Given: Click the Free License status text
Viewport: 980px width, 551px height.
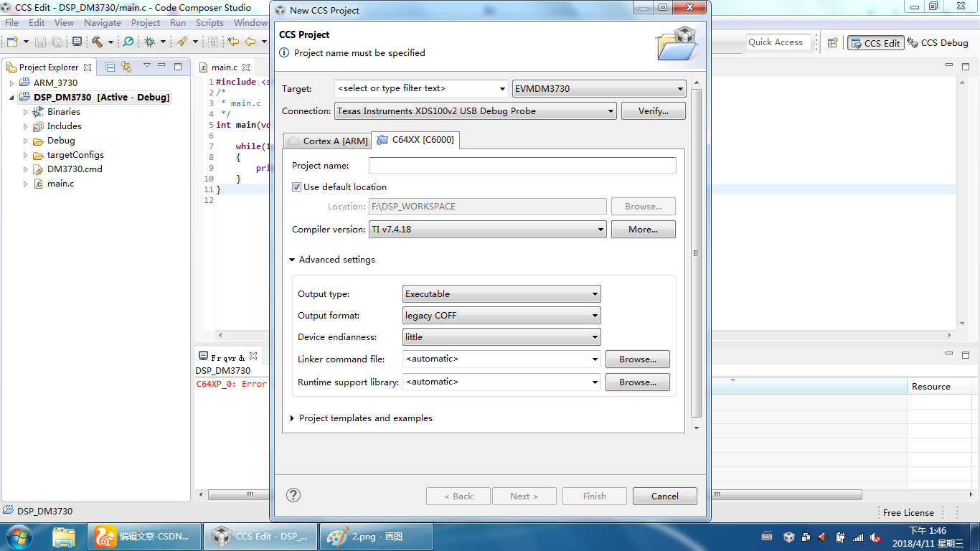Looking at the screenshot, I should (908, 512).
